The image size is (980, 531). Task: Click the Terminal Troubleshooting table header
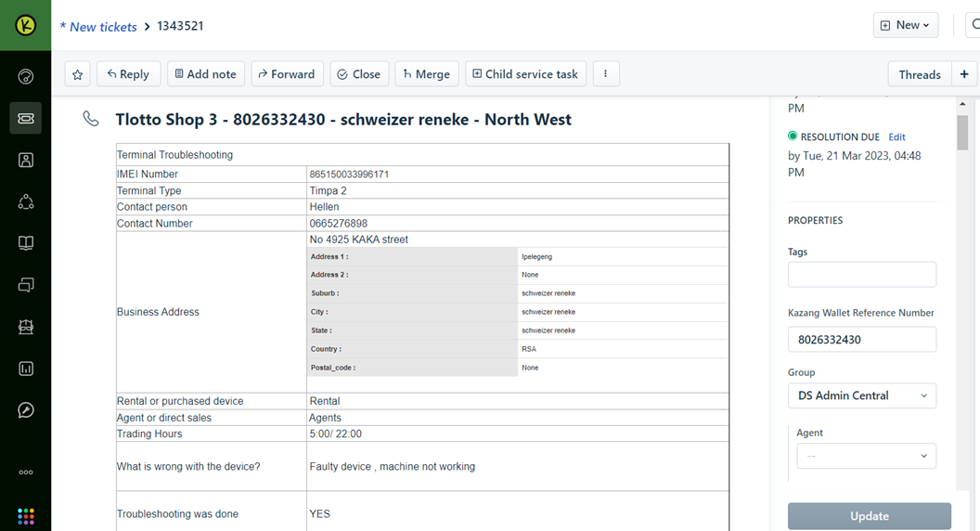click(x=174, y=154)
